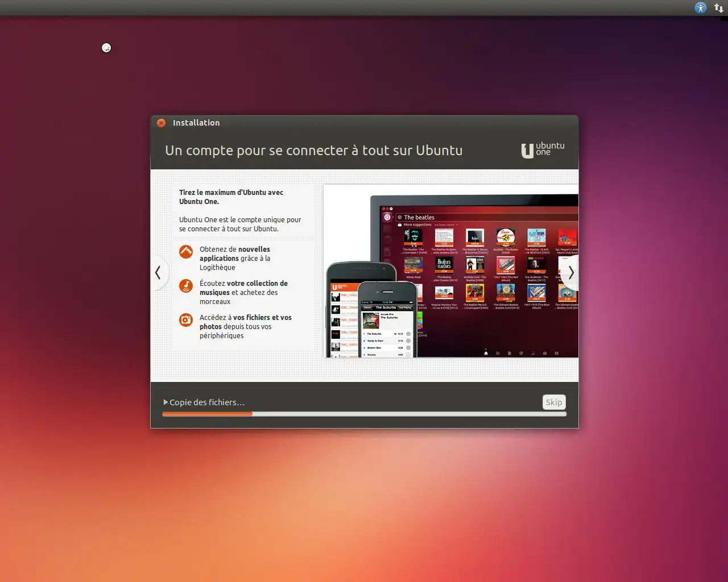Click the text 'Ubuntu One est le compte unique'

coord(240,224)
